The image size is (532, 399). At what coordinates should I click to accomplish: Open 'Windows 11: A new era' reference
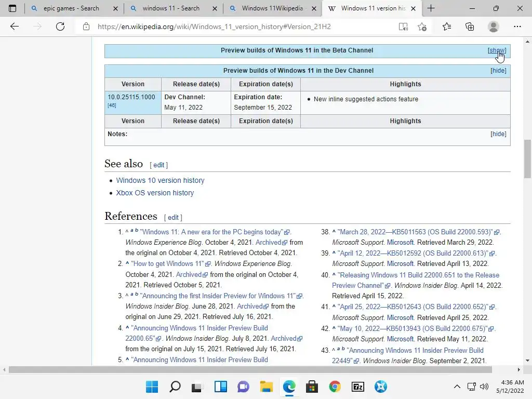(x=215, y=232)
